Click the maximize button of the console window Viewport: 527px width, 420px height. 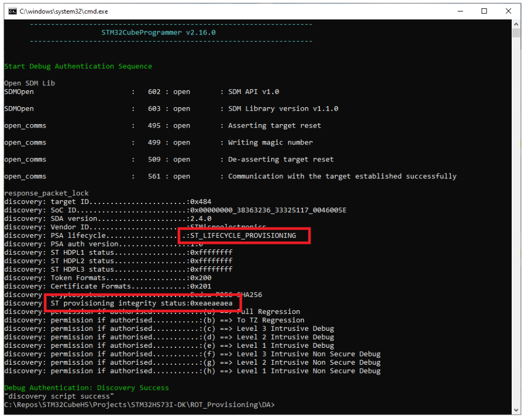click(x=484, y=11)
